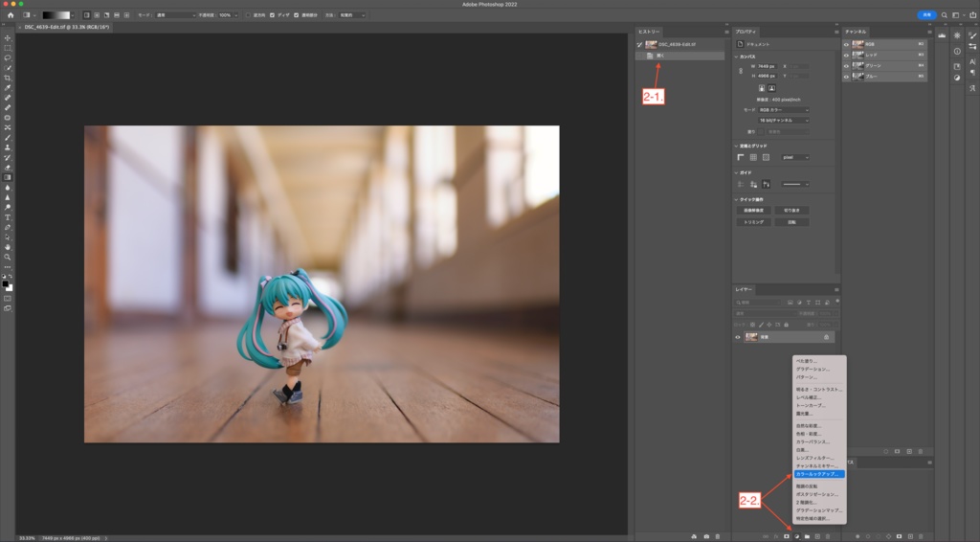
Task: Select the Eyedropper tool
Action: (x=8, y=88)
